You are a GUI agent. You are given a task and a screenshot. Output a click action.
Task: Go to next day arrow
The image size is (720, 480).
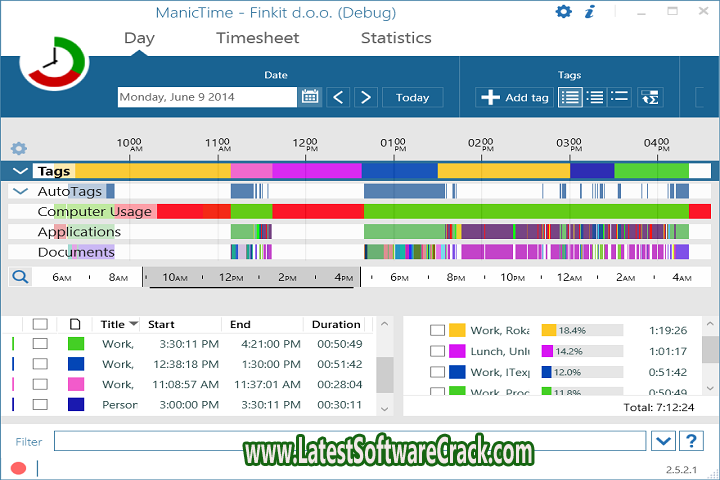pos(366,97)
